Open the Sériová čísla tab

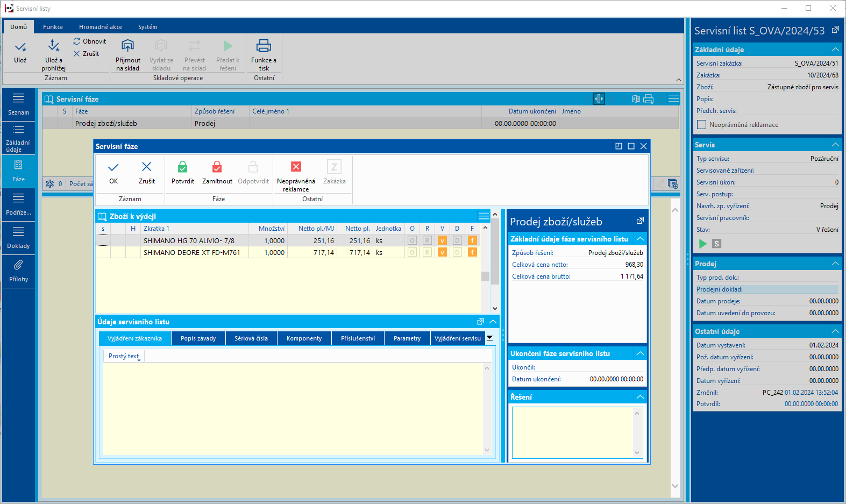(251, 338)
